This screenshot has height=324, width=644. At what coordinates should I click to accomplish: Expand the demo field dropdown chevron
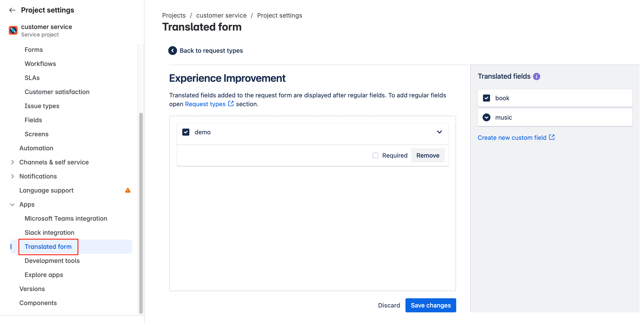(x=440, y=132)
